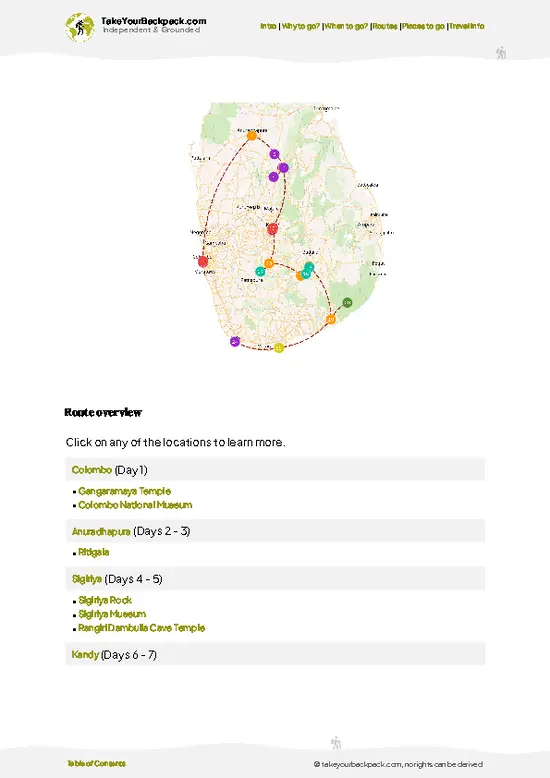Click the dark green marker on the map
The height and width of the screenshot is (778, 550).
point(347,302)
